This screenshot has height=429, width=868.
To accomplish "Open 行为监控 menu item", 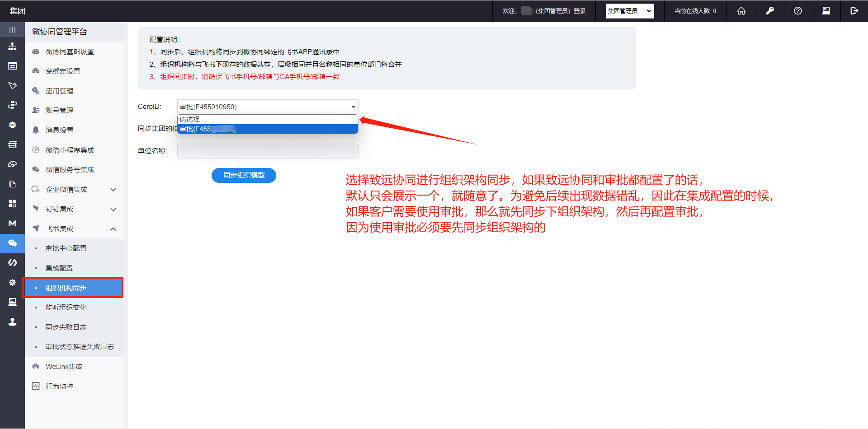I will (x=74, y=387).
